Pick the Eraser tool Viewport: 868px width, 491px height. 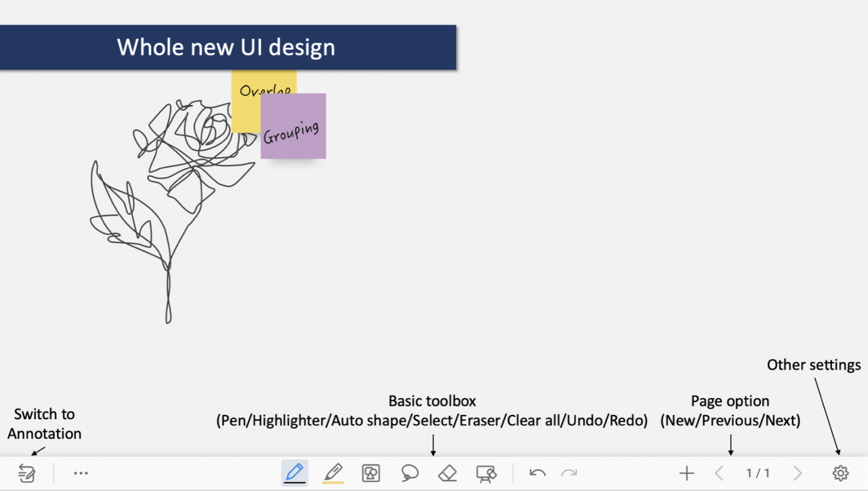pyautogui.click(x=448, y=473)
